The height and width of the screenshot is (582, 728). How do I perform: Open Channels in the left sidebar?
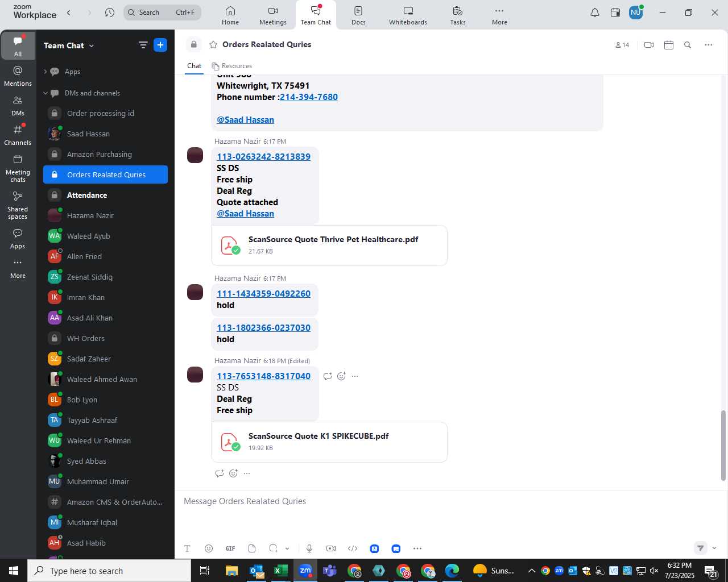click(18, 135)
